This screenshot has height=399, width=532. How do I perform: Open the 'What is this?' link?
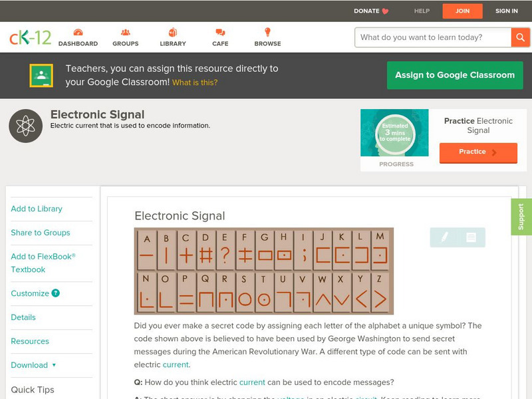(195, 83)
